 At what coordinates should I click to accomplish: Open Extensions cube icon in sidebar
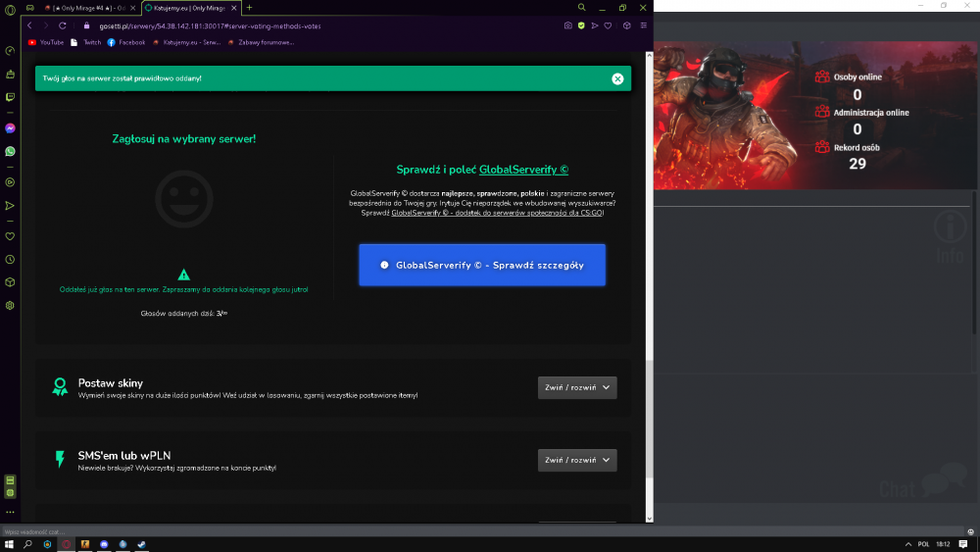coord(10,282)
